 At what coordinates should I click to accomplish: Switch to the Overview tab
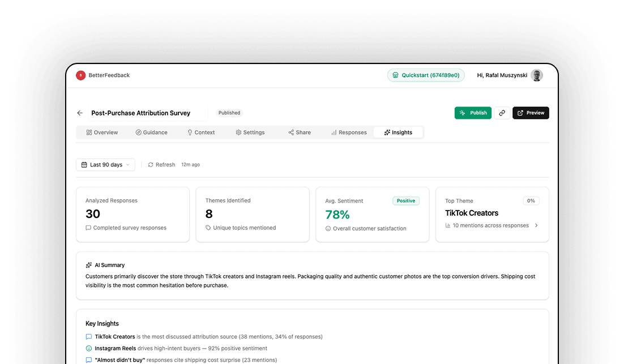coord(102,132)
